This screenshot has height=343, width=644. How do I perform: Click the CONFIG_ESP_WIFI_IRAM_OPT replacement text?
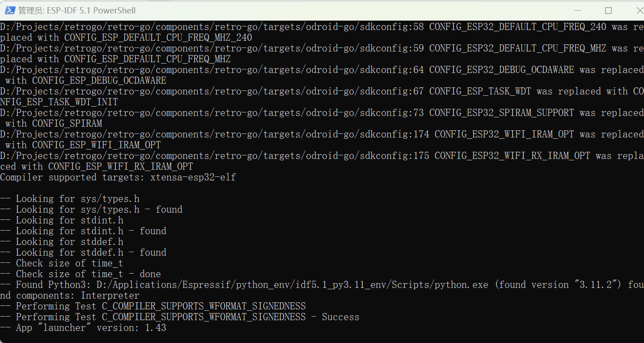point(96,145)
